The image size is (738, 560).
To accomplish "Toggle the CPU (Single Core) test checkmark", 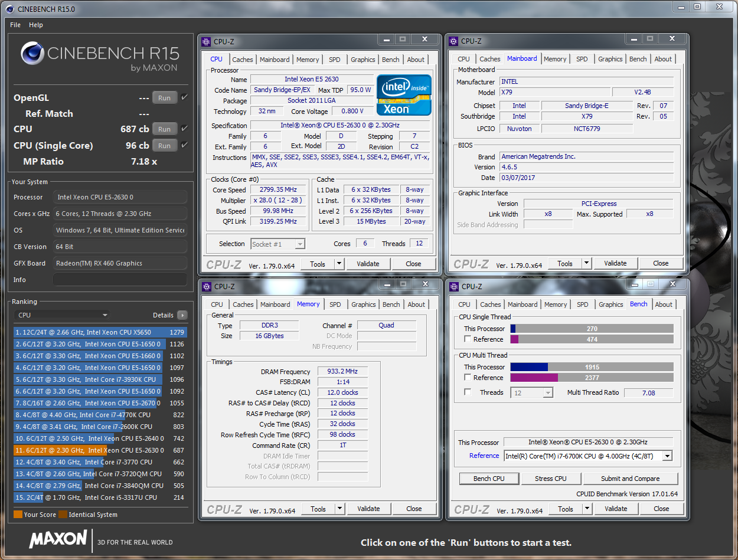I will click(185, 145).
